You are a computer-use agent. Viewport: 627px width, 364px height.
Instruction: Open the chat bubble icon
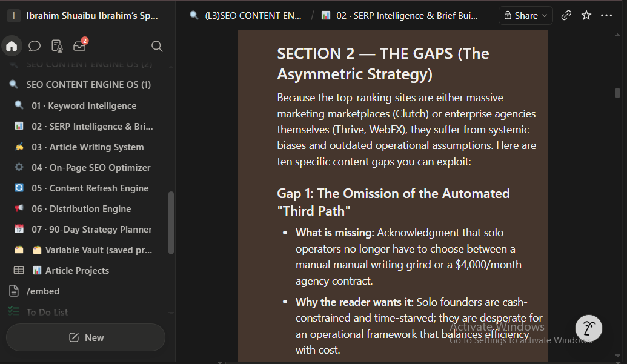(x=35, y=46)
